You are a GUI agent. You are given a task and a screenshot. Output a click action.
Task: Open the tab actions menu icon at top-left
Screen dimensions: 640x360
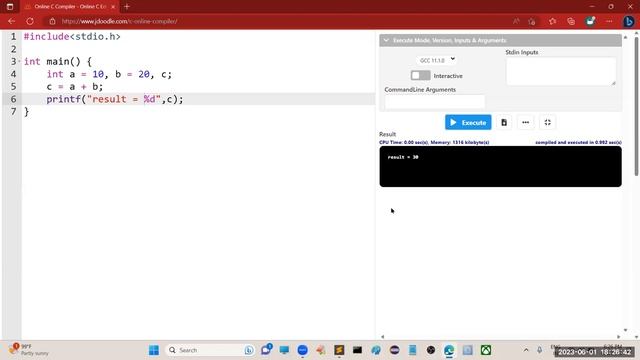coord(10,7)
